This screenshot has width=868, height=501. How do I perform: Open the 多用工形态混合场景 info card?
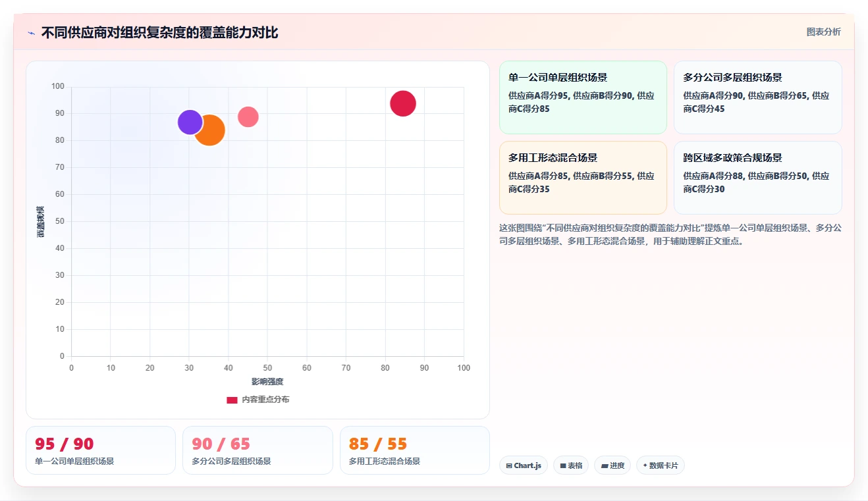point(583,178)
